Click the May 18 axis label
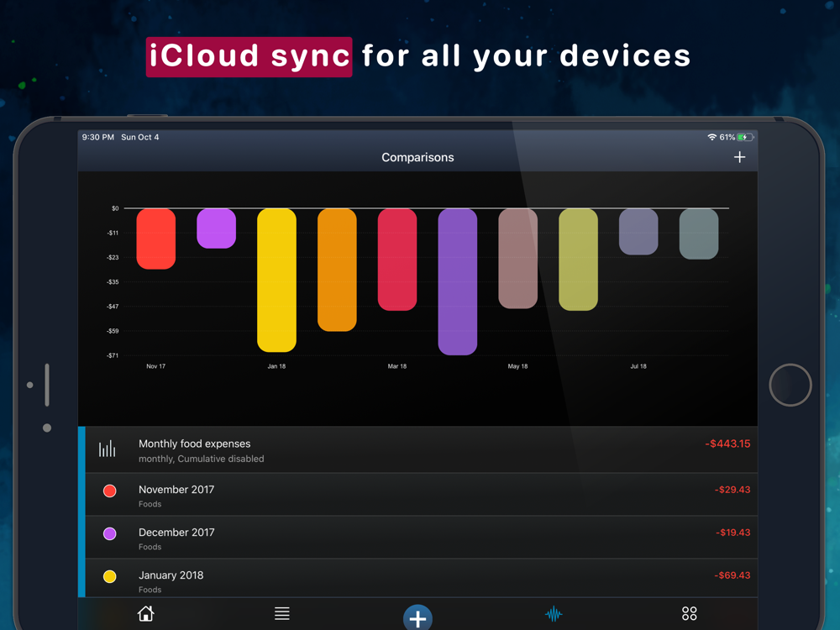Image resolution: width=840 pixels, height=630 pixels. click(x=517, y=366)
